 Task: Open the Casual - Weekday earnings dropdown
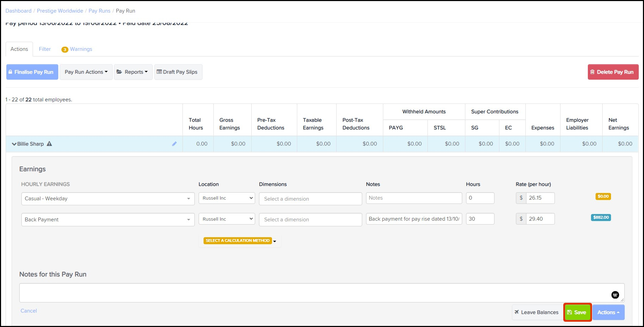(108, 199)
